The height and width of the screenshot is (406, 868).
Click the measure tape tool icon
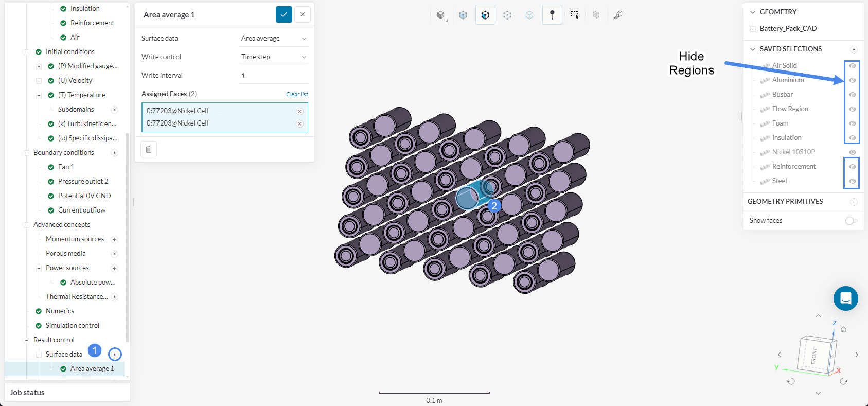(x=618, y=15)
